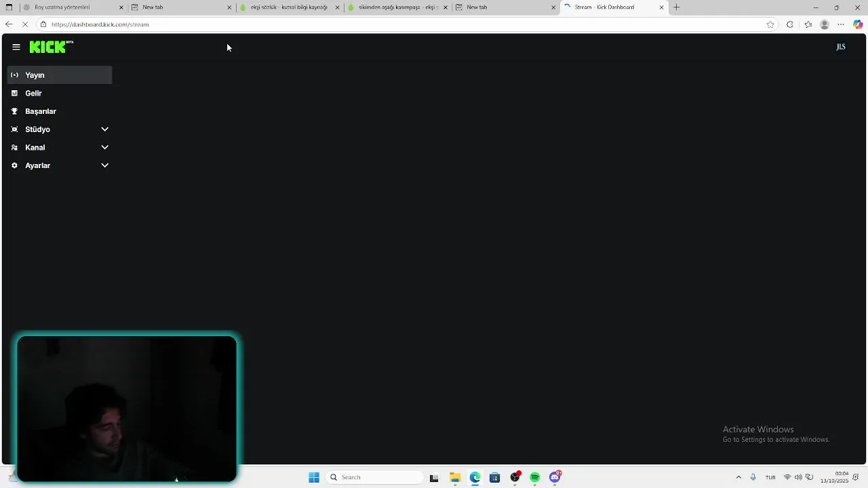Open the JLS user avatar menu
The width and height of the screenshot is (868, 488).
click(841, 47)
